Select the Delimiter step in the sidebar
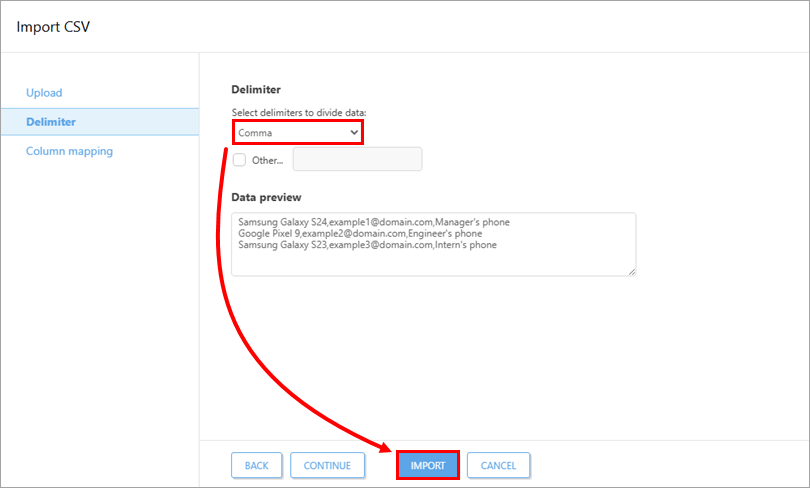810x488 pixels. coord(100,122)
